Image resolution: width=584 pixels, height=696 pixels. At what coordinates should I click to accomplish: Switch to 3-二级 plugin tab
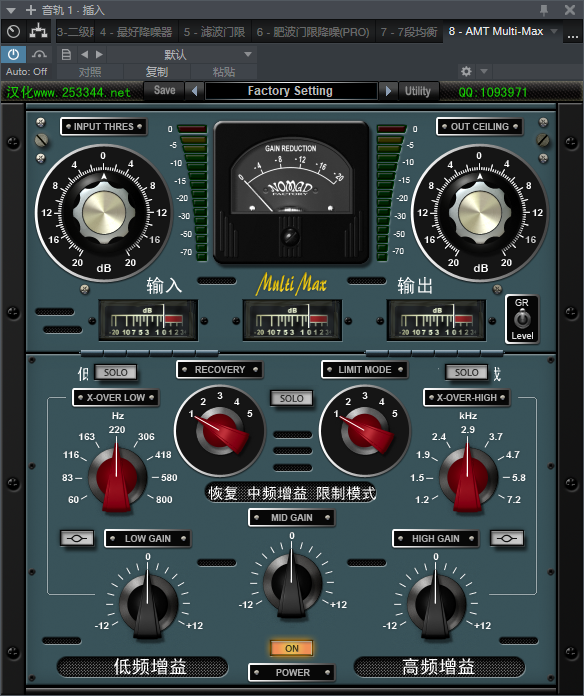click(75, 32)
